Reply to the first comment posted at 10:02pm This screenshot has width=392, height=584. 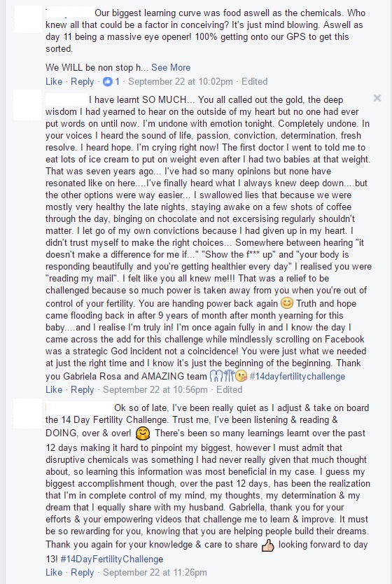point(83,81)
